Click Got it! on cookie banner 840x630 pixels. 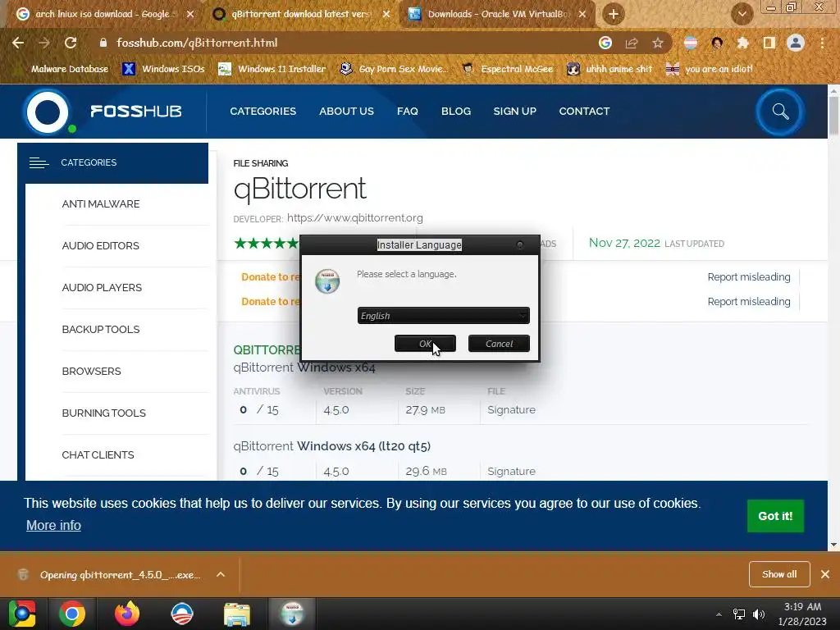[x=775, y=516]
